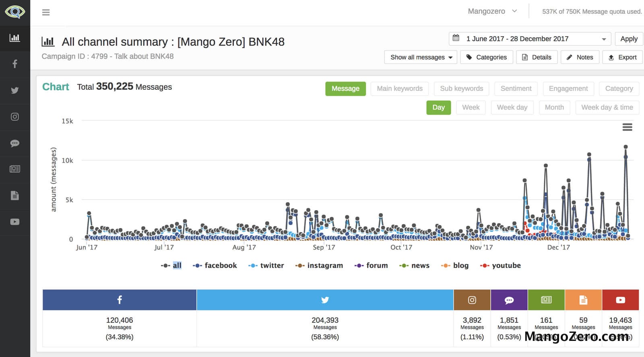Click the 120,406 Facebook messages count
Viewport: 644px width, 357px height.
pos(120,320)
